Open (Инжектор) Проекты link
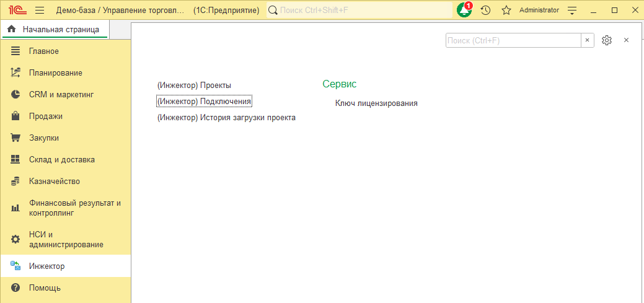644x303 pixels. 194,86
